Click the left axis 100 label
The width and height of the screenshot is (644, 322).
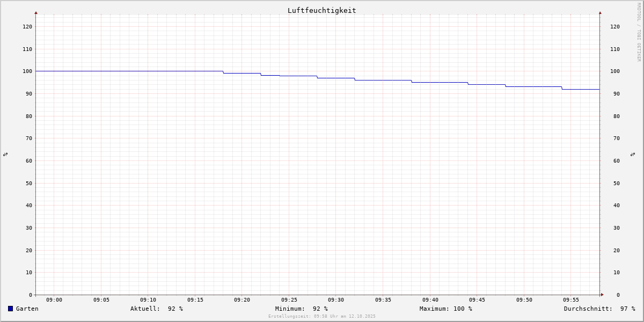27,71
